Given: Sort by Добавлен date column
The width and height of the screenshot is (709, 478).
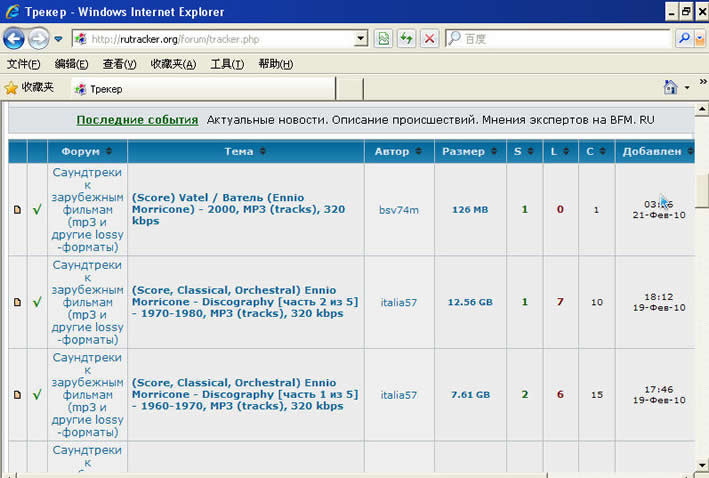Looking at the screenshot, I should [x=655, y=151].
